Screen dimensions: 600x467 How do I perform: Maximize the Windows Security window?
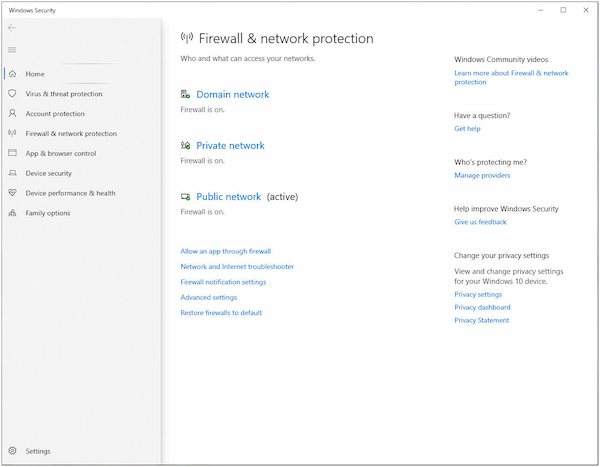[563, 10]
